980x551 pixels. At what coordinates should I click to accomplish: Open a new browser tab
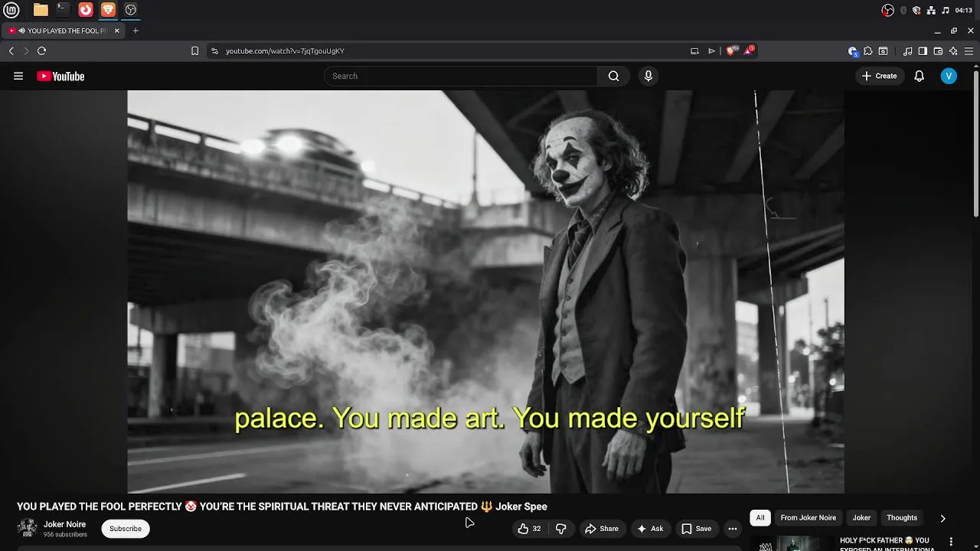click(x=136, y=31)
